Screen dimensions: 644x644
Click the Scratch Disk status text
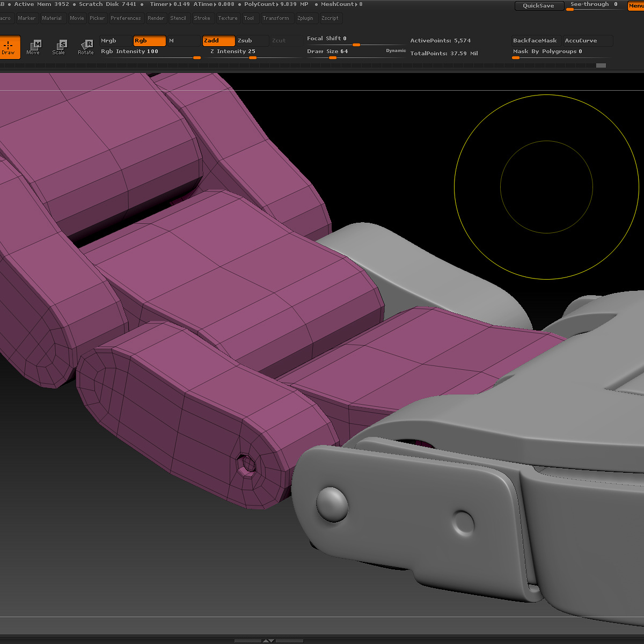[x=108, y=4]
